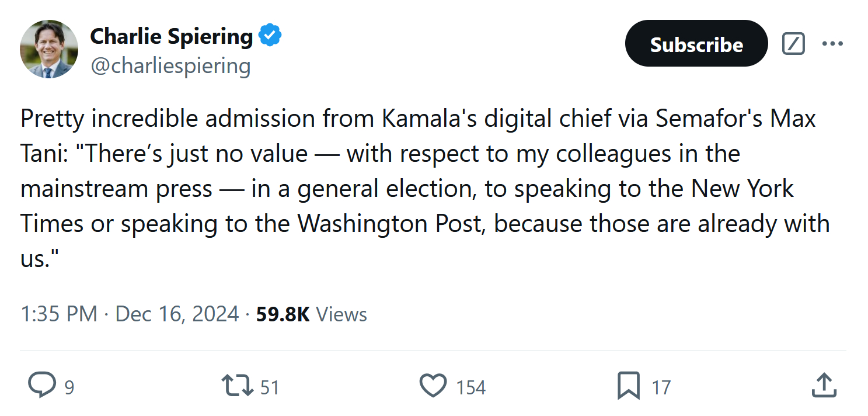Open the 1:35 PM time link
This screenshot has height=416, width=868.
click(58, 314)
